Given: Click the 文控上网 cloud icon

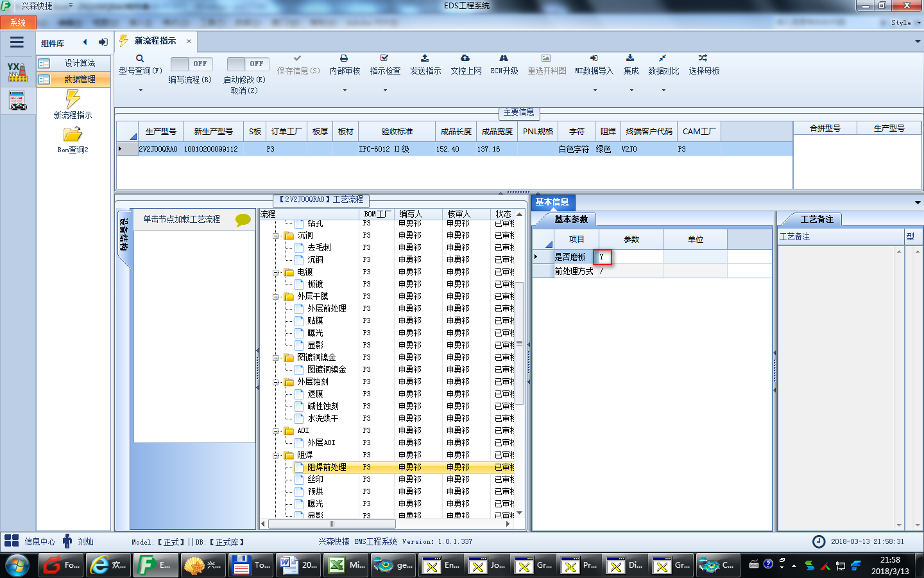Looking at the screenshot, I should (465, 58).
